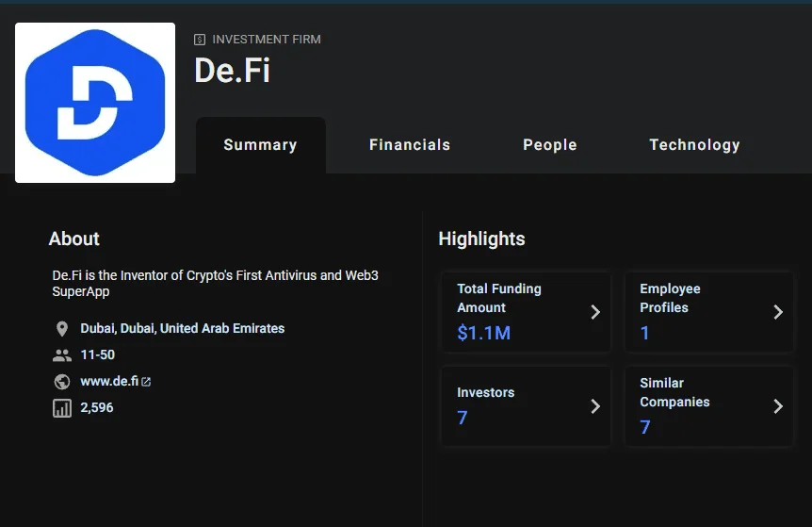
Task: Click the Similar Companies count 7
Action: coord(645,427)
